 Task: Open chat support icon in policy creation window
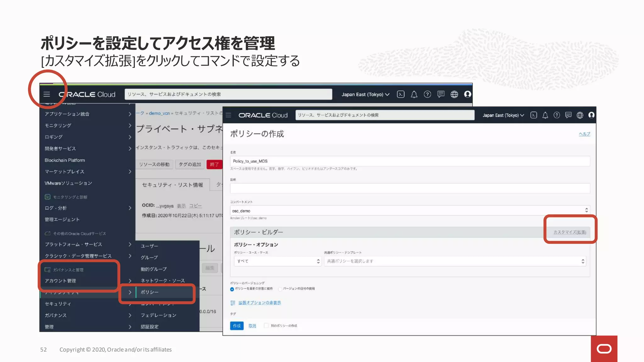[568, 115]
